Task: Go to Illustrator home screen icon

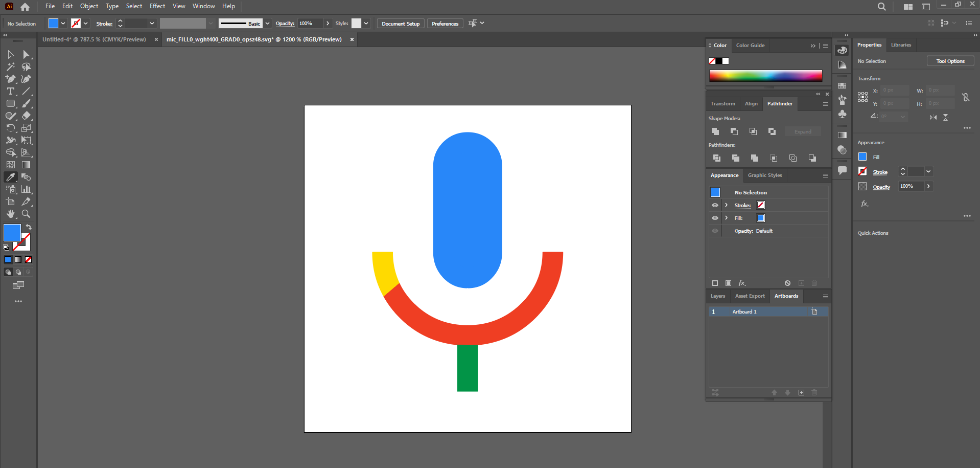Action: pyautogui.click(x=25, y=7)
